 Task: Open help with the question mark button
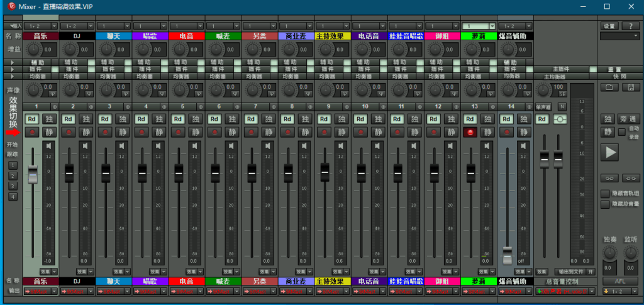tap(630, 26)
